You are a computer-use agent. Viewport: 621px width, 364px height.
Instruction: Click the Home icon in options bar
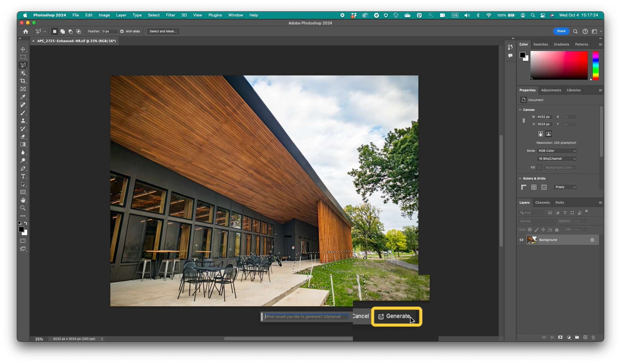(x=26, y=31)
